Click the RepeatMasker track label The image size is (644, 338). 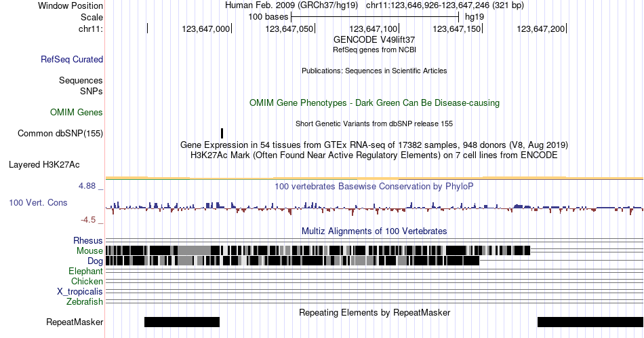point(75,322)
